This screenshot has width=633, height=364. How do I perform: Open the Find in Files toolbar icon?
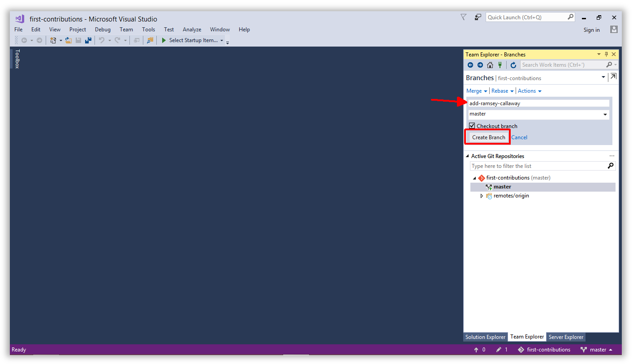point(150,40)
